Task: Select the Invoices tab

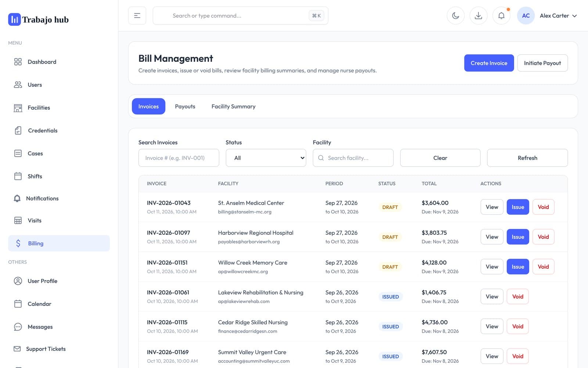Action: (x=148, y=106)
